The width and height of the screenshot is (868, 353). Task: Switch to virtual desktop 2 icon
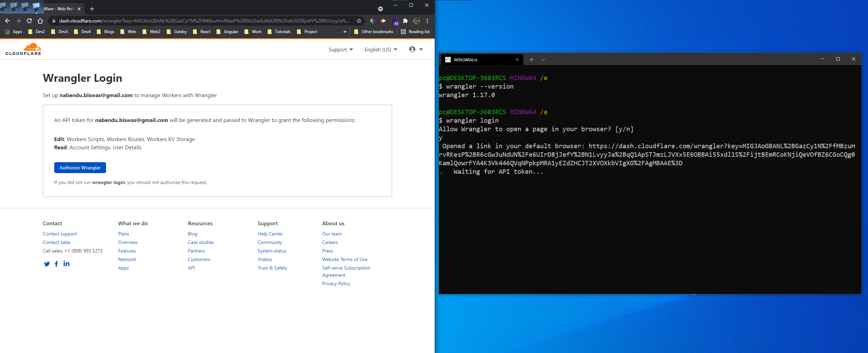click(14, 6)
